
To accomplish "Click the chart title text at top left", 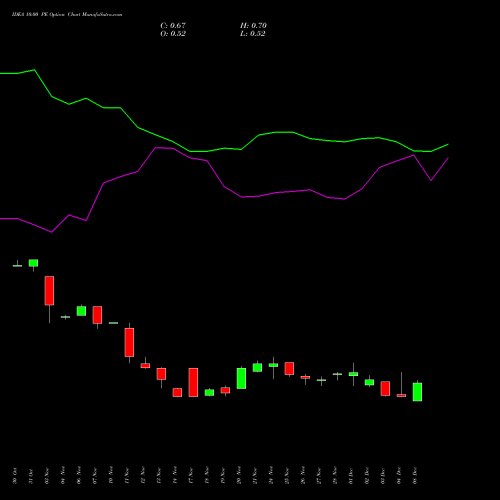I will pos(67,15).
